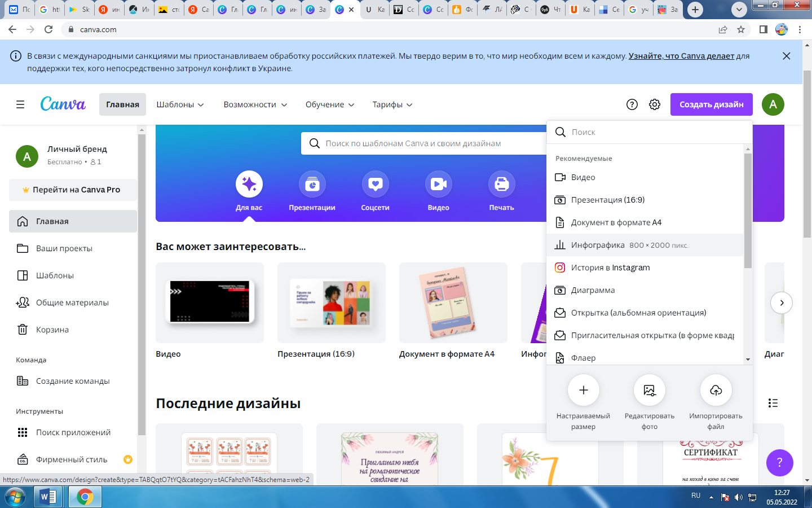
Task: Open the purple help bubble at bottom right
Action: pyautogui.click(x=780, y=463)
